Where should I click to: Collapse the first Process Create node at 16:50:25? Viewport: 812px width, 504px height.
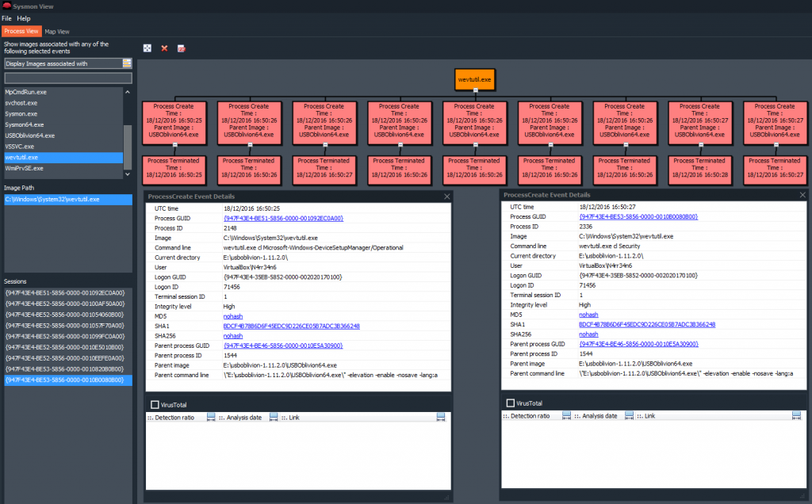(x=174, y=145)
